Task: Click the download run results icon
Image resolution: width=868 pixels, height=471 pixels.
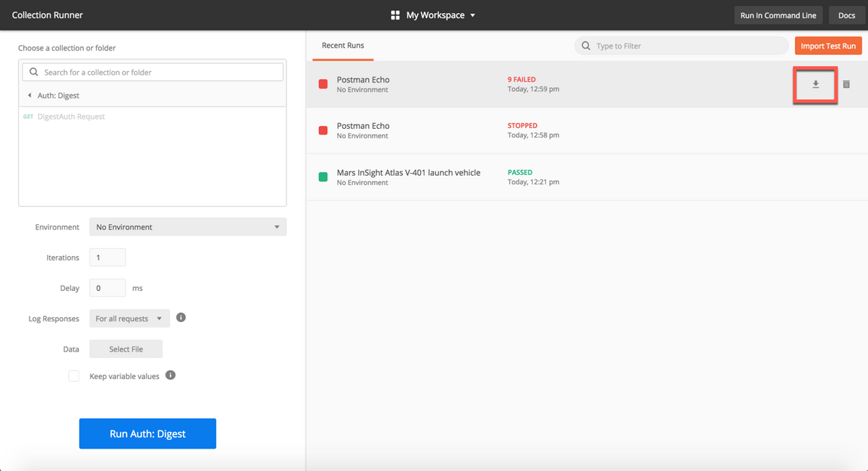Action: (815, 85)
